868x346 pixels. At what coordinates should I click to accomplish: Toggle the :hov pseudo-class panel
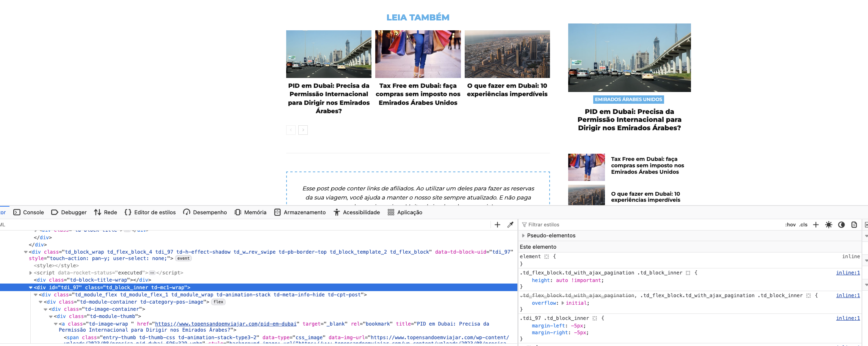pos(790,225)
